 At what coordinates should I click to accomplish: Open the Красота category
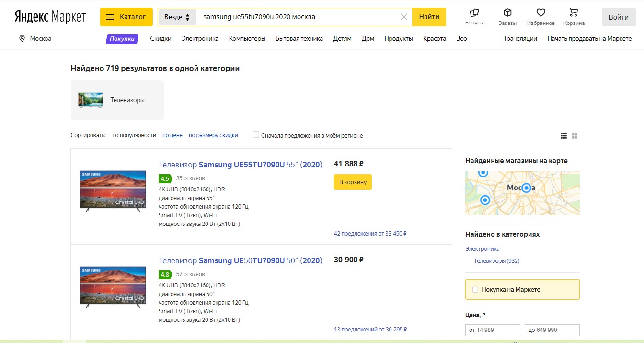435,38
